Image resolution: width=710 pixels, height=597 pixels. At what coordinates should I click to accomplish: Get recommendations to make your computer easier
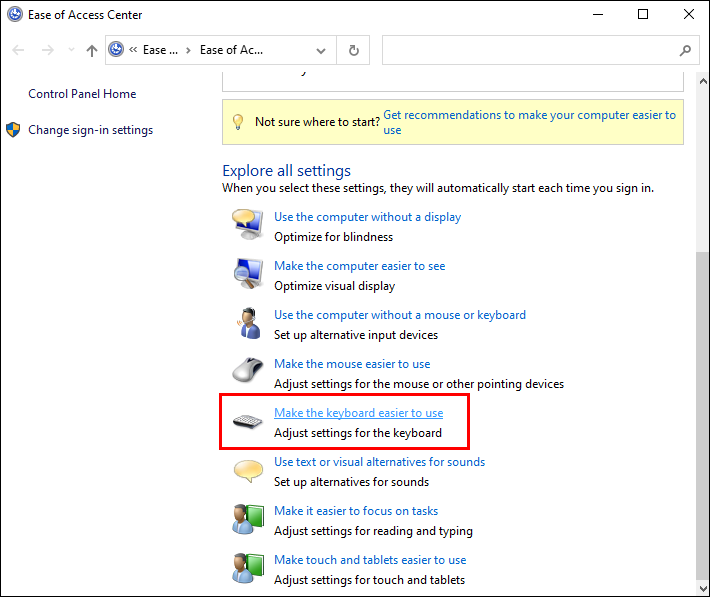(529, 122)
